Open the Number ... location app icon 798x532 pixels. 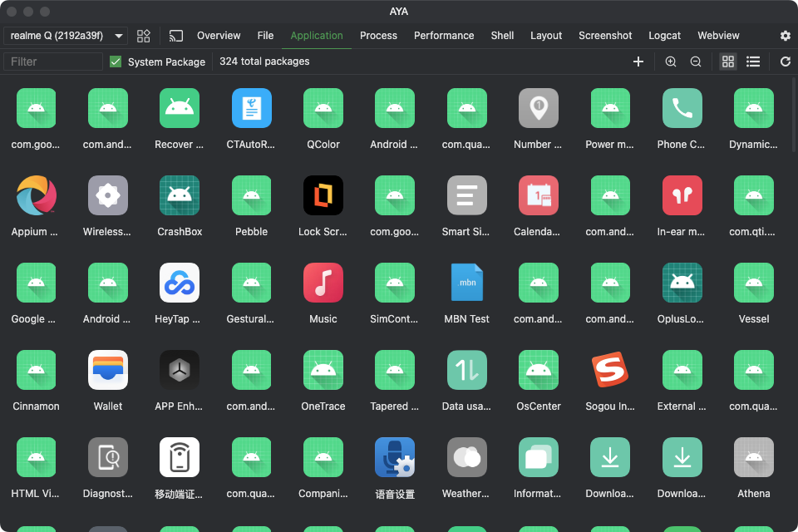pyautogui.click(x=539, y=108)
